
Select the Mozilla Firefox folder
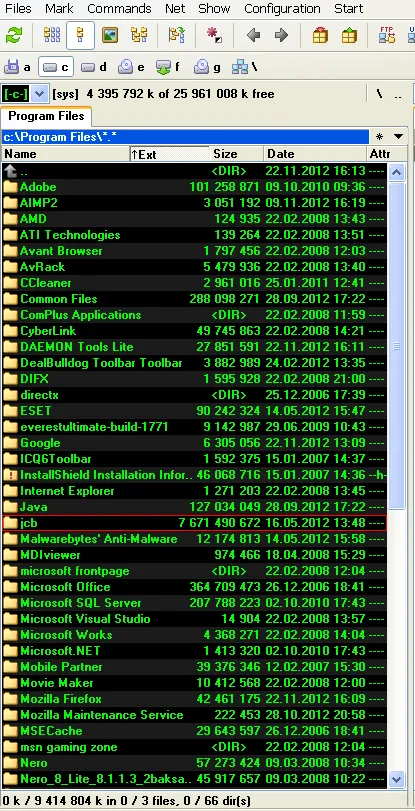[x=194, y=699]
